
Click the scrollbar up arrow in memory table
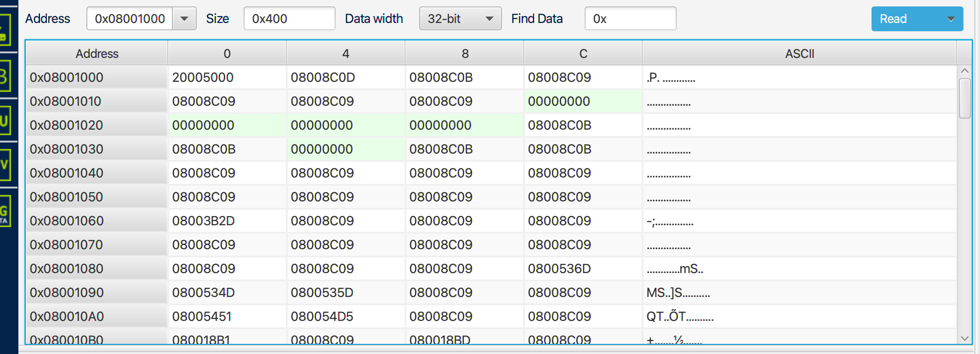964,71
